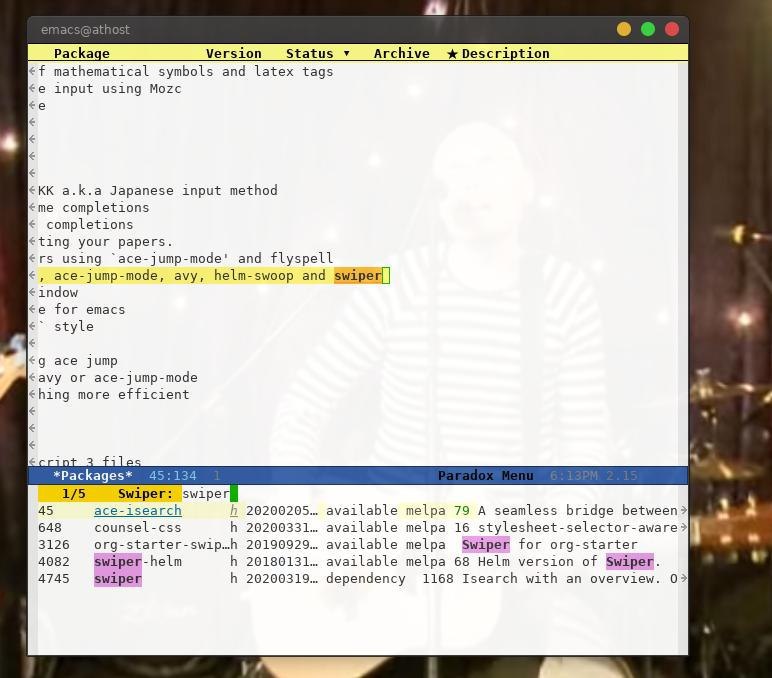This screenshot has width=772, height=678.
Task: Click truncation arrow left of 'mathematical symbols' line
Action: [32, 71]
